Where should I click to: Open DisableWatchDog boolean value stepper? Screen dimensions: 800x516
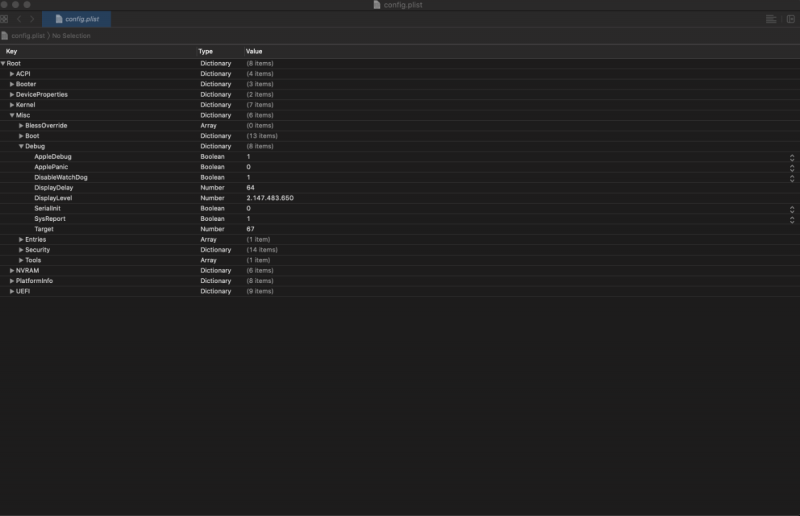[x=792, y=178]
